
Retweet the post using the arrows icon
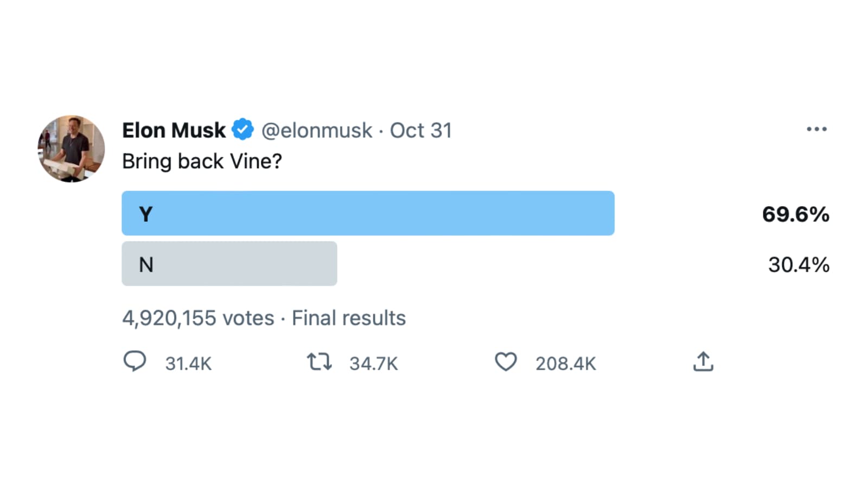[319, 362]
